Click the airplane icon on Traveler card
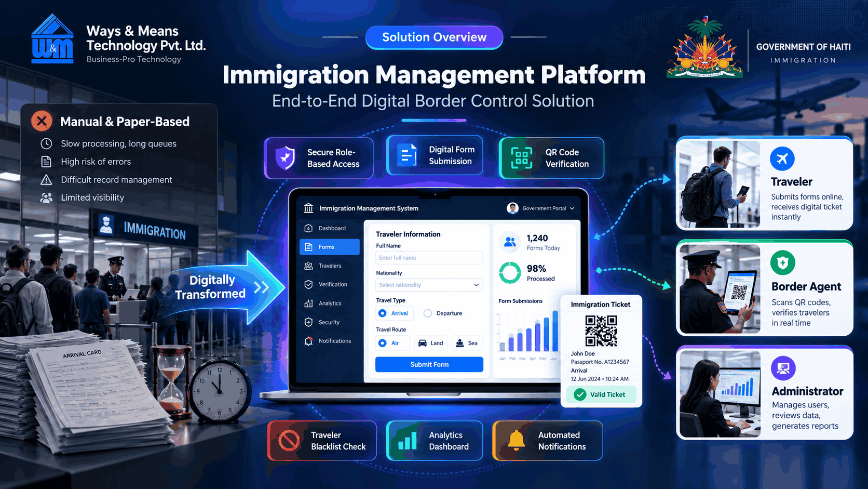This screenshot has width=868, height=489. pos(782,158)
